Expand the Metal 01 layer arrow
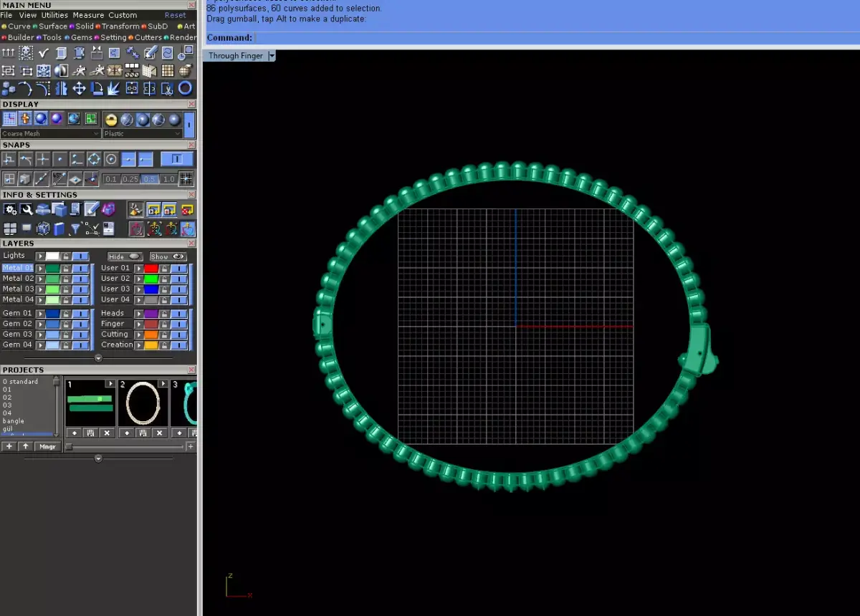The image size is (860, 616). 40,268
